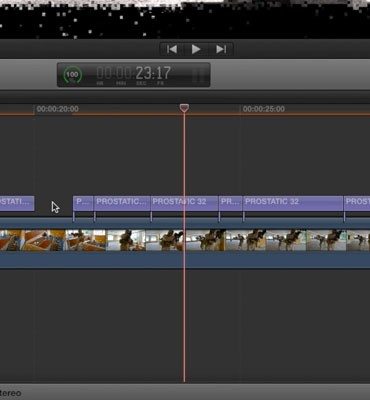Select the PROSTATIC 32 title clip crossed by the playhead
This screenshot has width=370, height=400.
pyautogui.click(x=184, y=203)
